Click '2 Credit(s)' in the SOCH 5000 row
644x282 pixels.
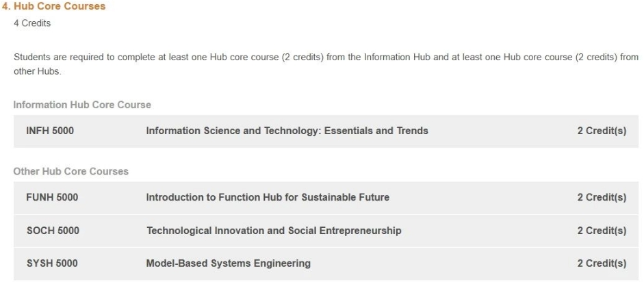pos(602,231)
